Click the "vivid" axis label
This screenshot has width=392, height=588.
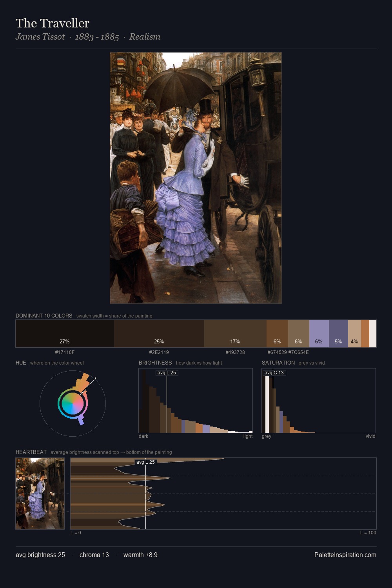370,436
